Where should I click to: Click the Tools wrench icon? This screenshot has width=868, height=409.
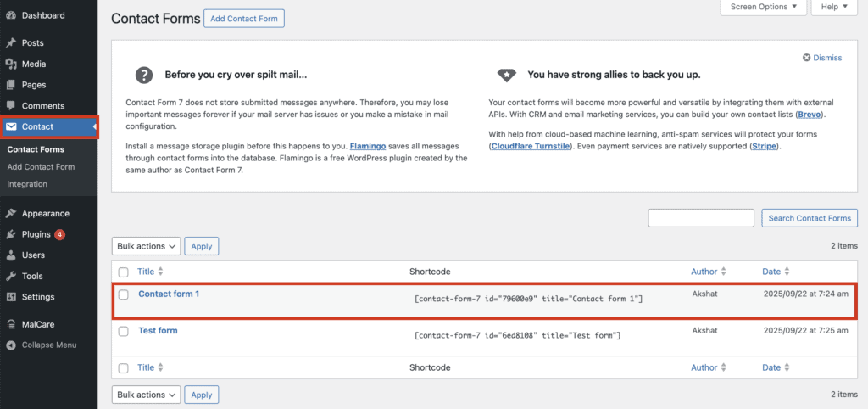pos(11,276)
